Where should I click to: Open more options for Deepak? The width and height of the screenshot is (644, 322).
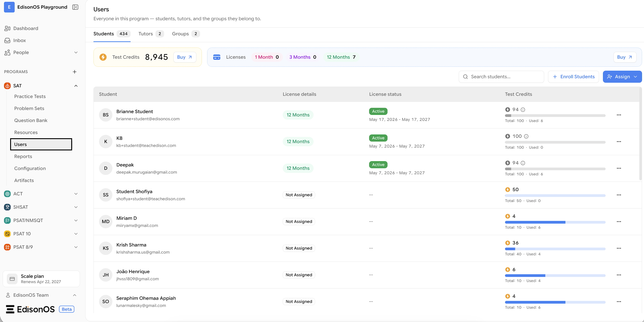pyautogui.click(x=619, y=168)
